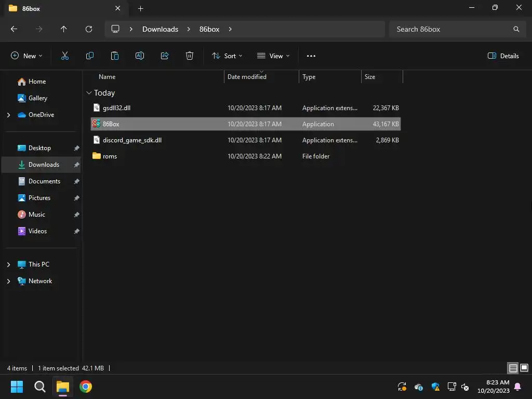The height and width of the screenshot is (399, 532).
Task: Click the Share icon in toolbar
Action: tap(165, 56)
